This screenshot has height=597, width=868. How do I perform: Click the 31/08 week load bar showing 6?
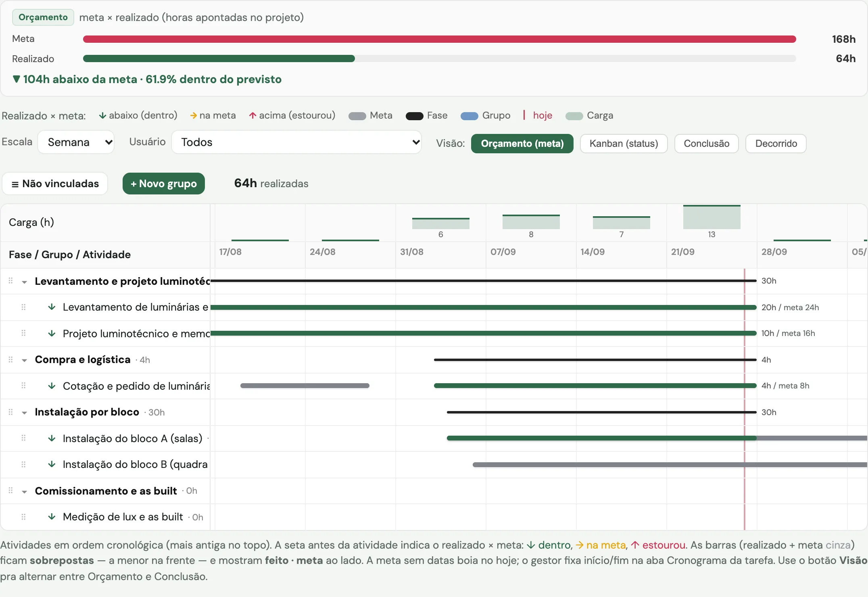(440, 223)
